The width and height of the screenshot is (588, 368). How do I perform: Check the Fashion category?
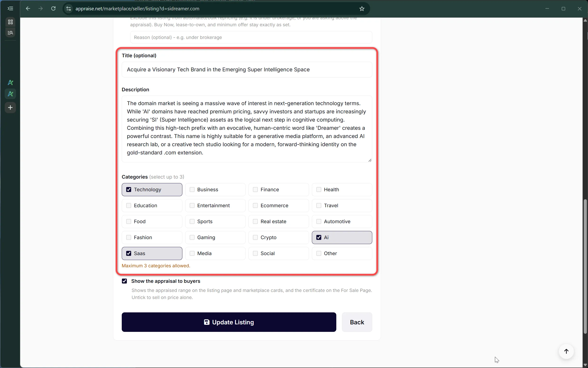(129, 238)
